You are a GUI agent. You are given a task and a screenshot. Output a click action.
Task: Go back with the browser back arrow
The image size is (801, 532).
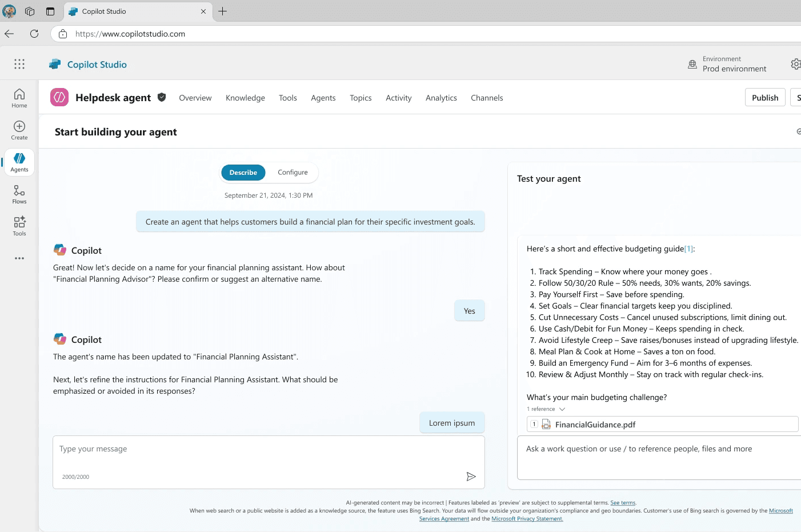(x=9, y=34)
